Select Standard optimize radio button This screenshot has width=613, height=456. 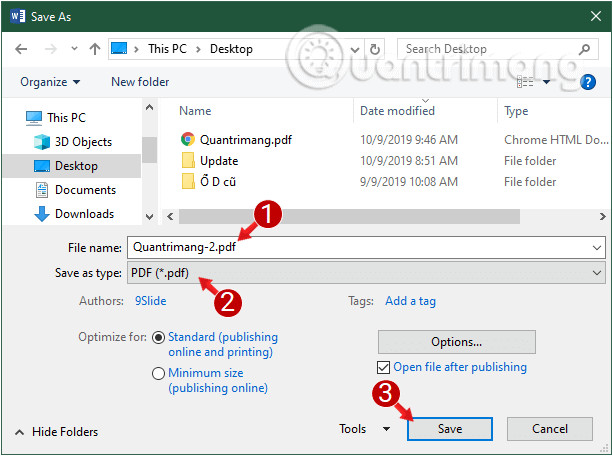(158, 337)
